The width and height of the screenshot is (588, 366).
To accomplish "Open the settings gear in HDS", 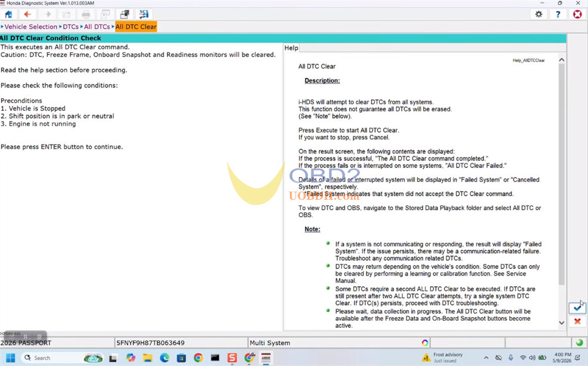I will [x=539, y=14].
